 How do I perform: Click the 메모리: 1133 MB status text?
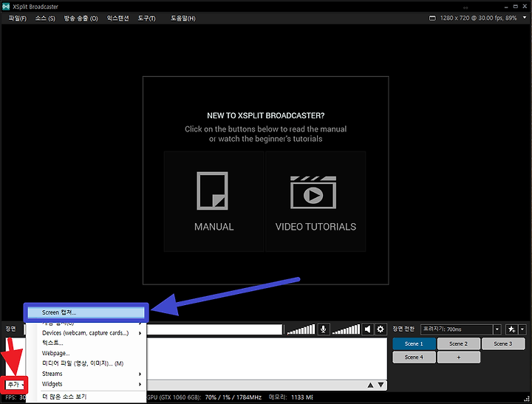pyautogui.click(x=291, y=397)
